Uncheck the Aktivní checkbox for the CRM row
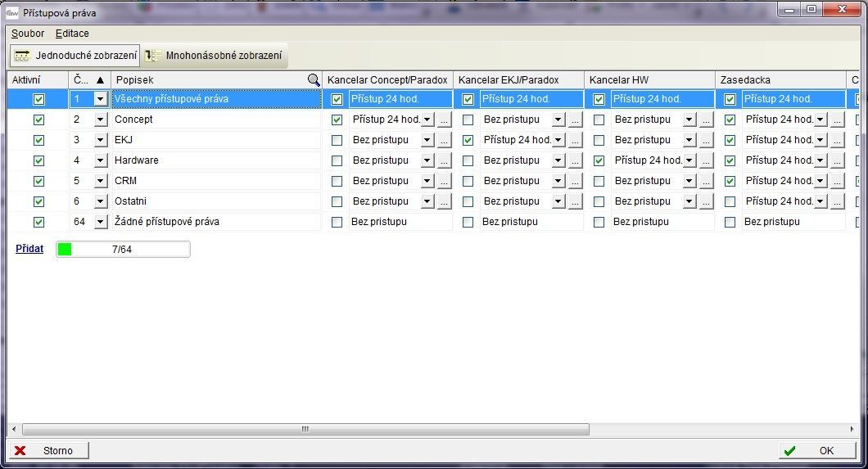Image resolution: width=868 pixels, height=469 pixels. pos(38,181)
